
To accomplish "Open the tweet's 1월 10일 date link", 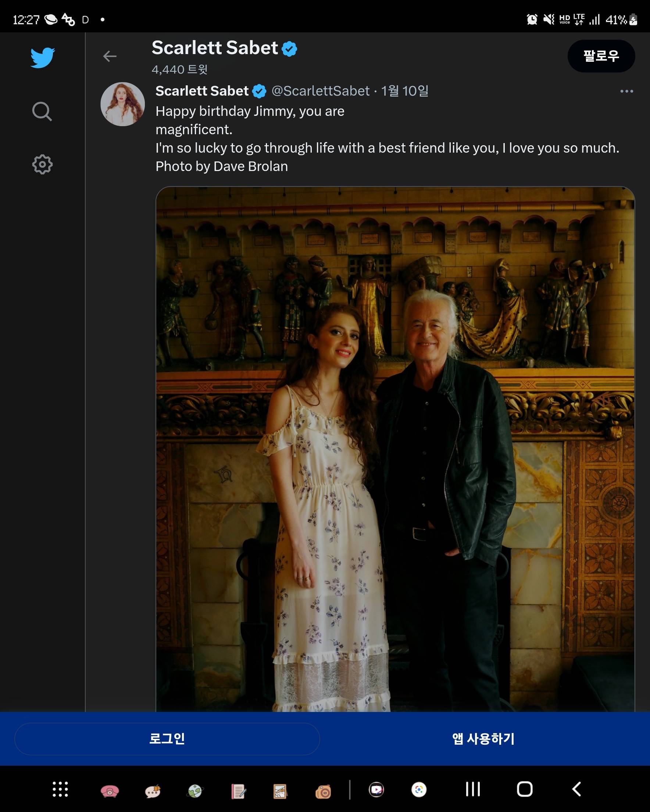I will (404, 91).
